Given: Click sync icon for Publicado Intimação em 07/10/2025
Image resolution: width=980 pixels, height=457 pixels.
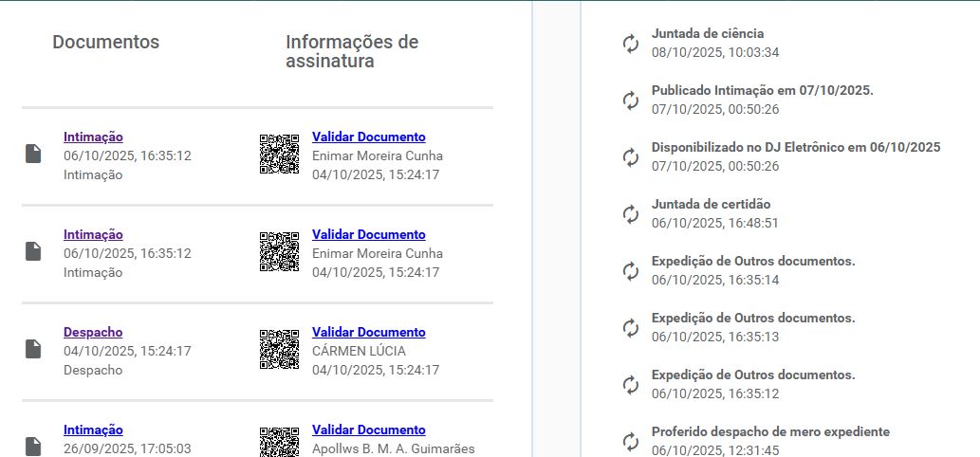Looking at the screenshot, I should (631, 101).
